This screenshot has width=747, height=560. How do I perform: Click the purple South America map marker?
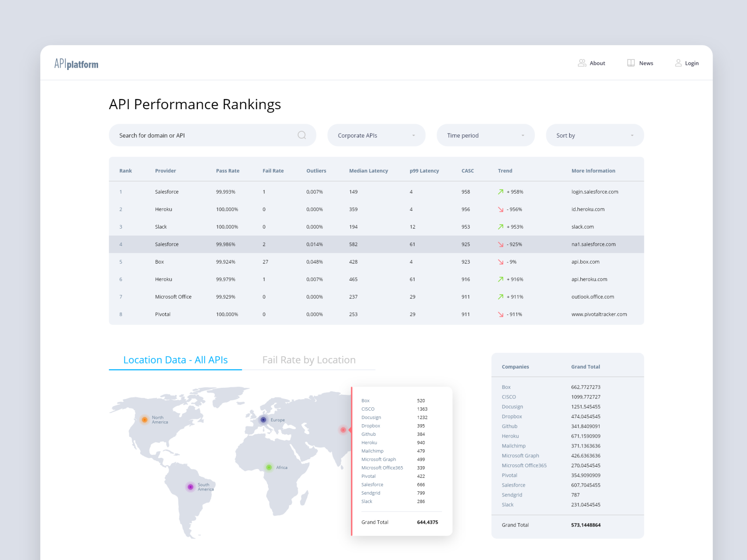tap(190, 487)
